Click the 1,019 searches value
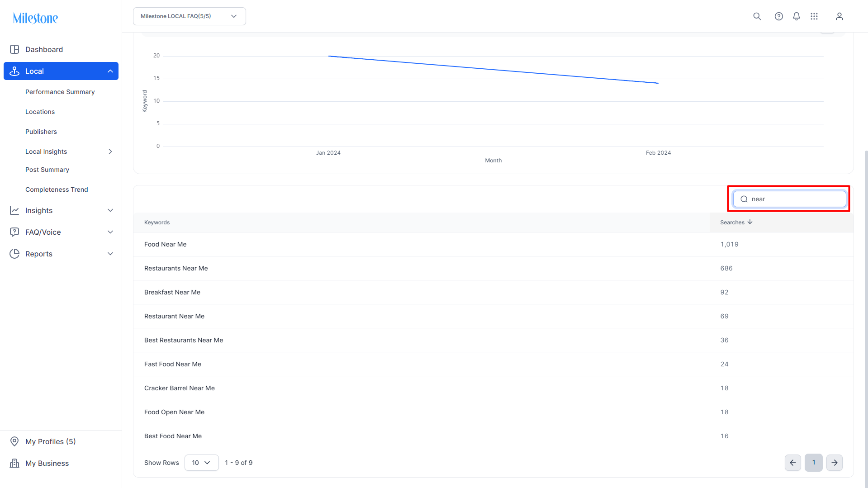 (729, 244)
